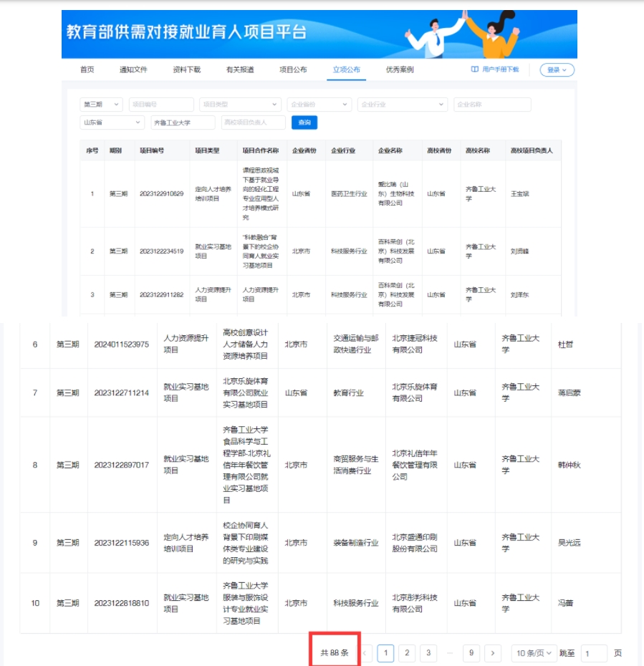Open the 通知文件 navigation item
The image size is (644, 666).
coord(133,69)
